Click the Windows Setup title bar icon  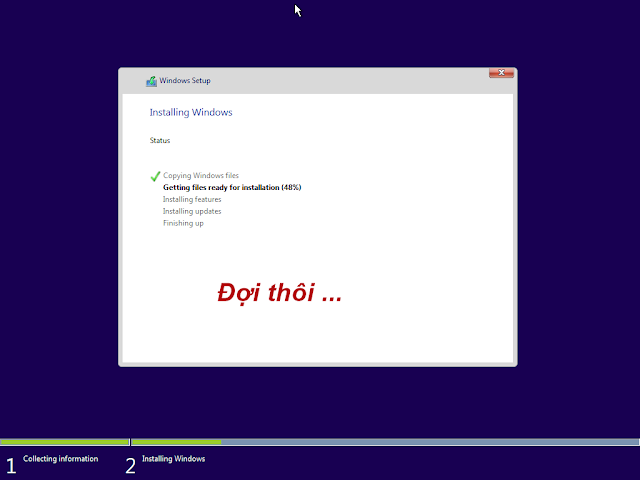(x=151, y=81)
